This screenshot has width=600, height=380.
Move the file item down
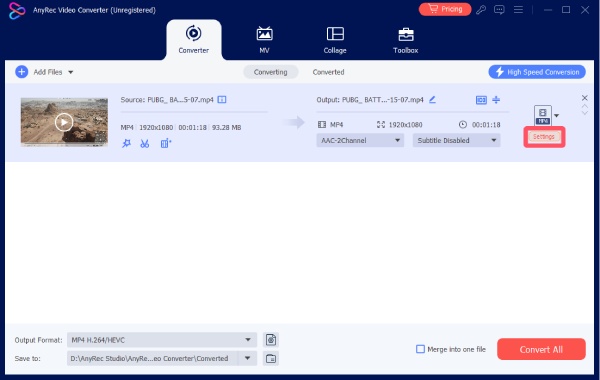click(585, 113)
